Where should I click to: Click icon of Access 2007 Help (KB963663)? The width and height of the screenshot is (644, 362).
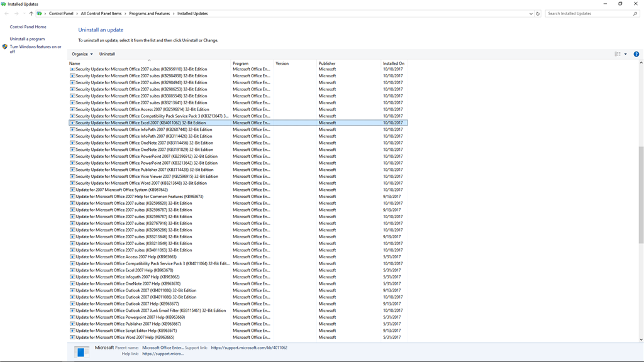point(72,257)
